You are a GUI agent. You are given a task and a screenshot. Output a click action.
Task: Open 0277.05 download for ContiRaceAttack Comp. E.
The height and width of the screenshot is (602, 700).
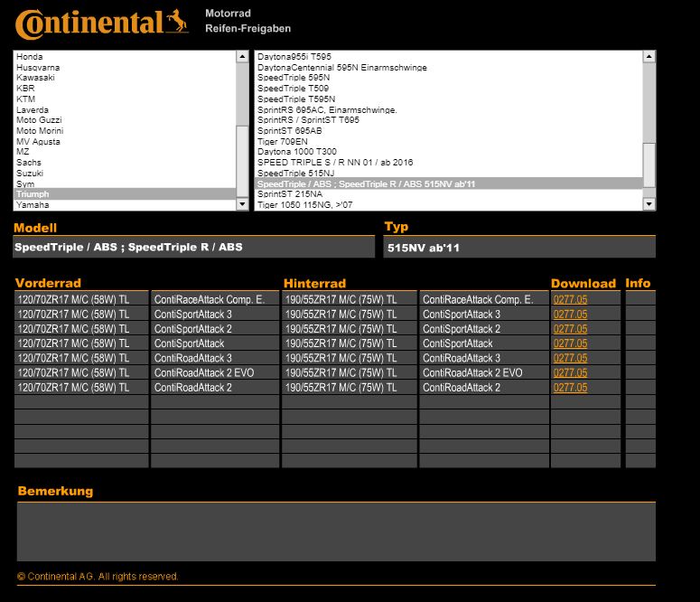tap(570, 299)
